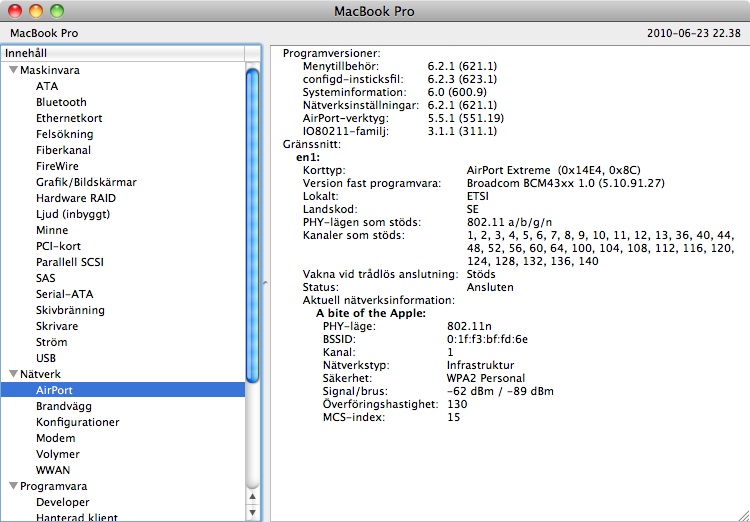The image size is (750, 522).
Task: Open USB entry
Action: 46,358
